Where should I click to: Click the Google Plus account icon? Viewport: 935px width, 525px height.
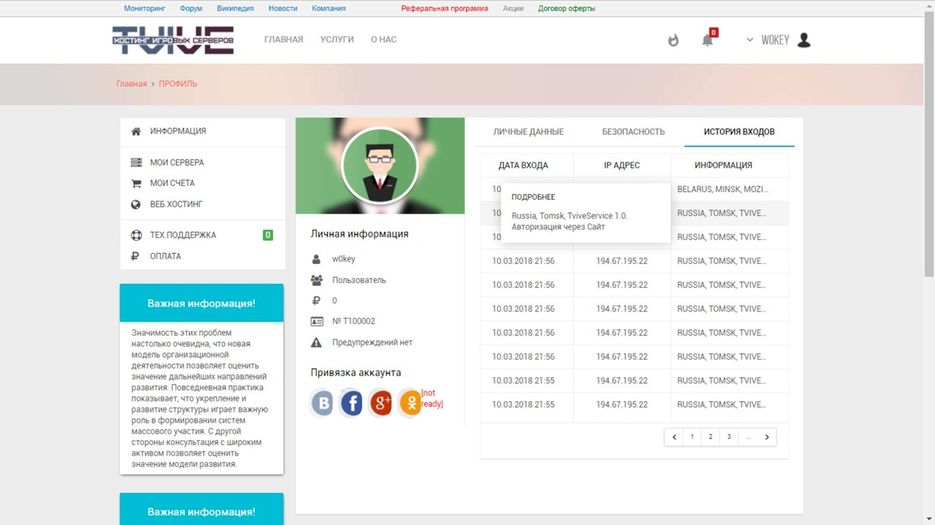tap(381, 403)
